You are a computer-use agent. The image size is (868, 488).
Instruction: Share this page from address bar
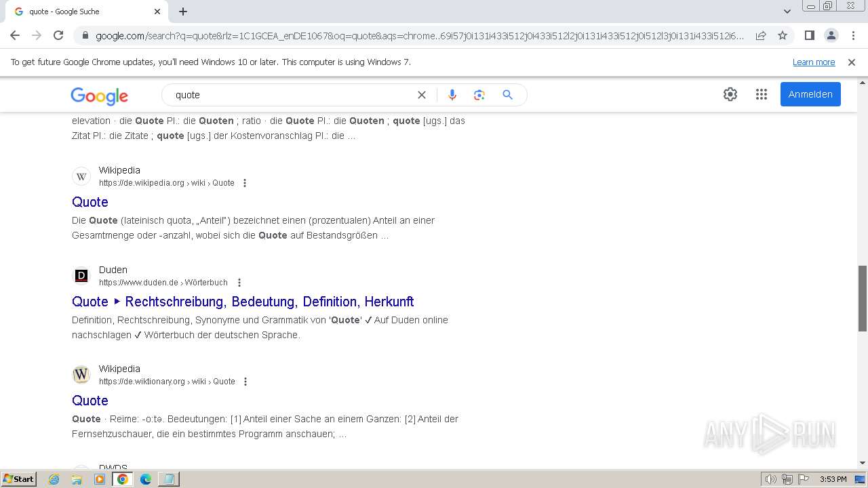(x=761, y=35)
